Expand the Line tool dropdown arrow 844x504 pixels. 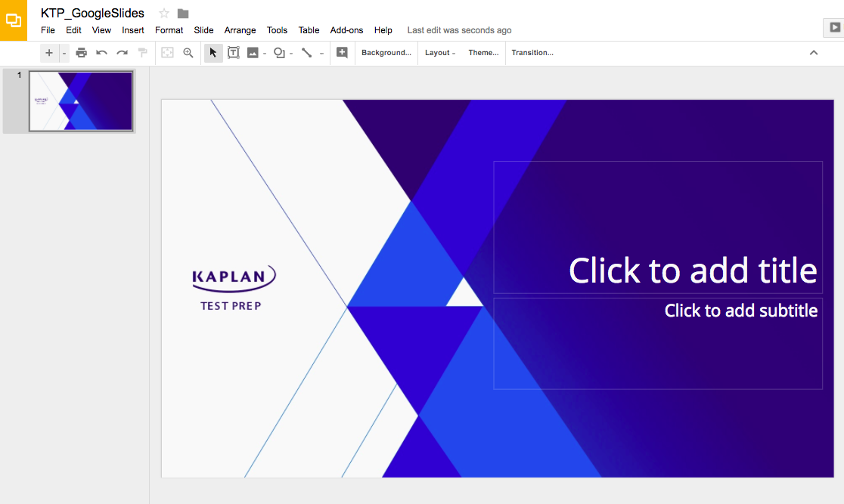[x=321, y=54]
